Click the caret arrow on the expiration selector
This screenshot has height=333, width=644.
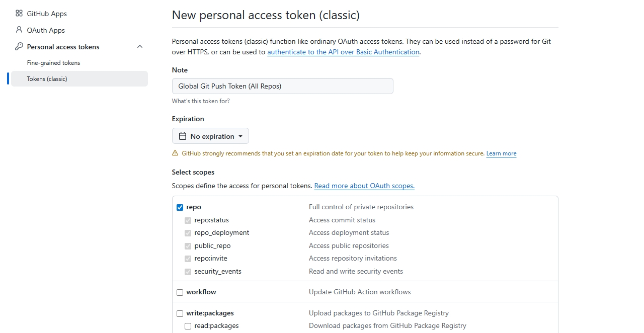pyautogui.click(x=240, y=136)
